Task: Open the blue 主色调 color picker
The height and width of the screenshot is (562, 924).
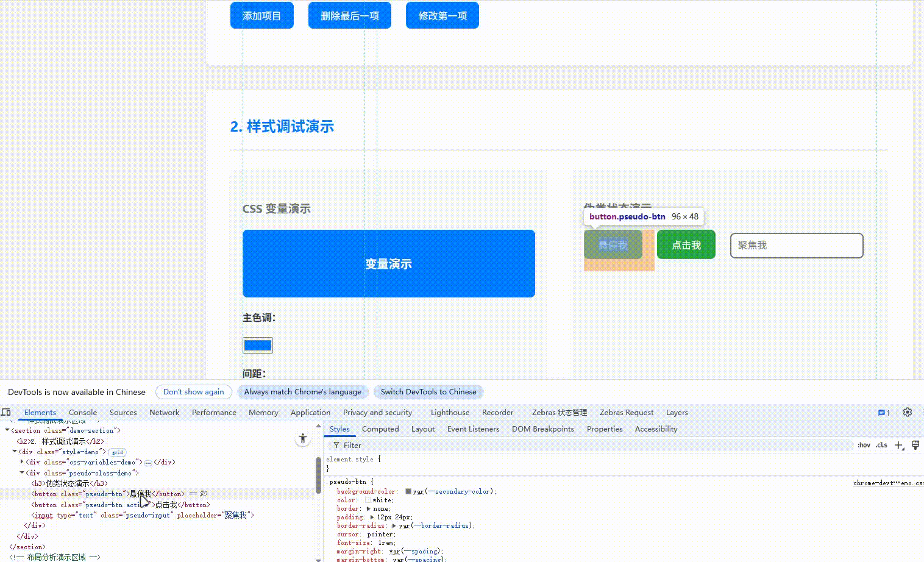Action: (257, 345)
